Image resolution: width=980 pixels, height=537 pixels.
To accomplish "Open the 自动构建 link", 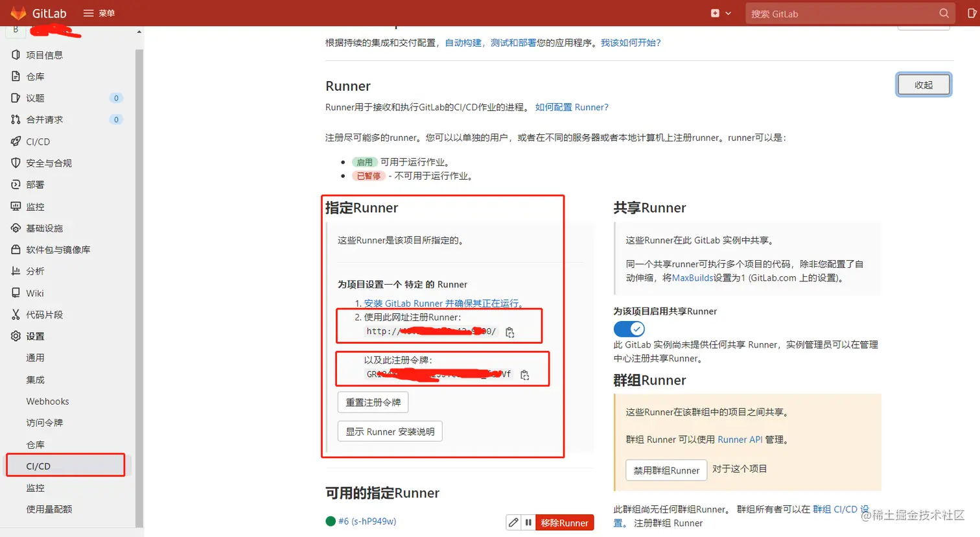I will pos(463,43).
